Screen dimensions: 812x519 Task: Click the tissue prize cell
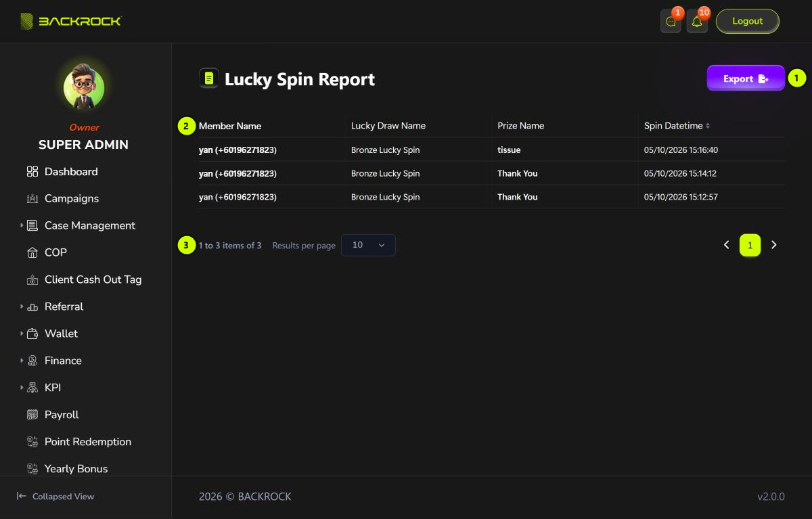pyautogui.click(x=509, y=150)
